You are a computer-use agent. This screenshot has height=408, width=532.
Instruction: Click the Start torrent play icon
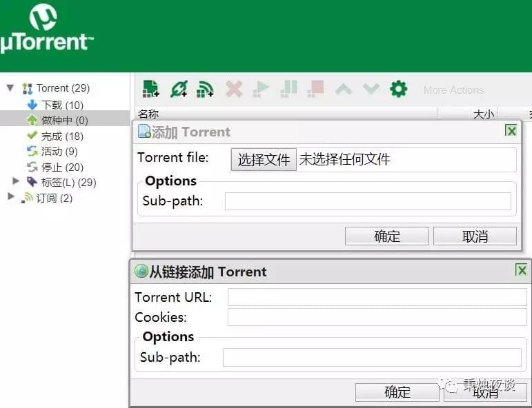[x=262, y=89]
